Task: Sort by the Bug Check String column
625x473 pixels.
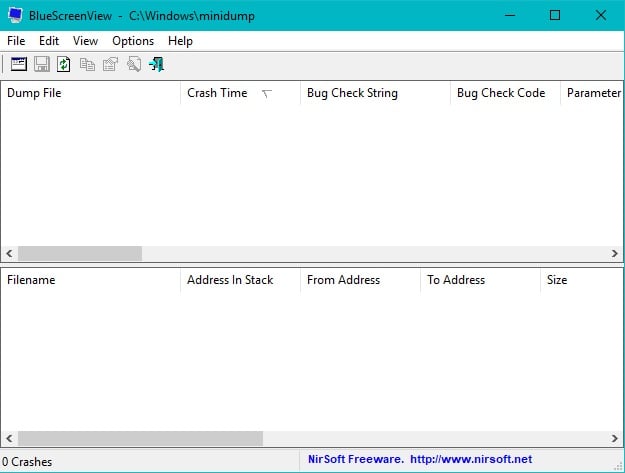Action: tap(375, 93)
